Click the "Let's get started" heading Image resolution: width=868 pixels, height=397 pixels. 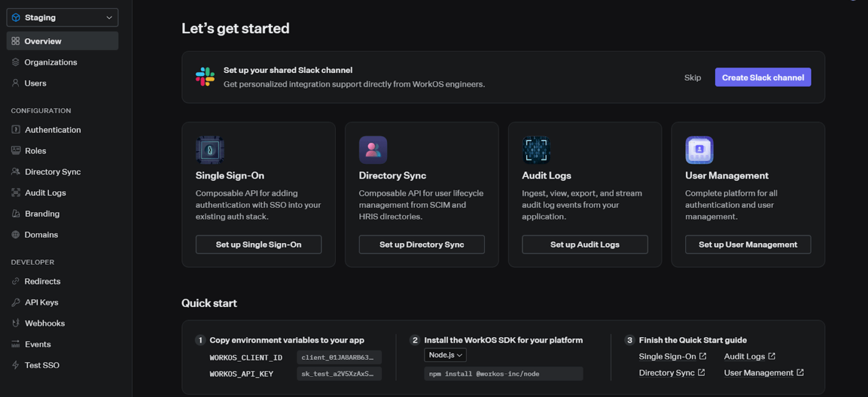click(x=235, y=28)
